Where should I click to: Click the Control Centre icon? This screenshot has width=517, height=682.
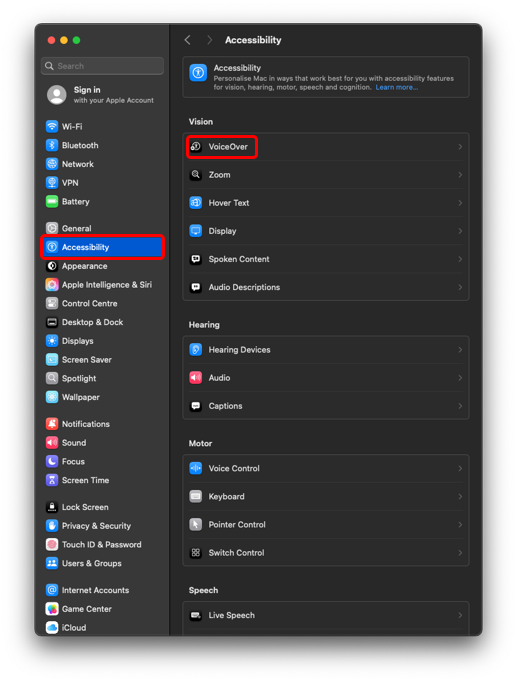pos(52,303)
